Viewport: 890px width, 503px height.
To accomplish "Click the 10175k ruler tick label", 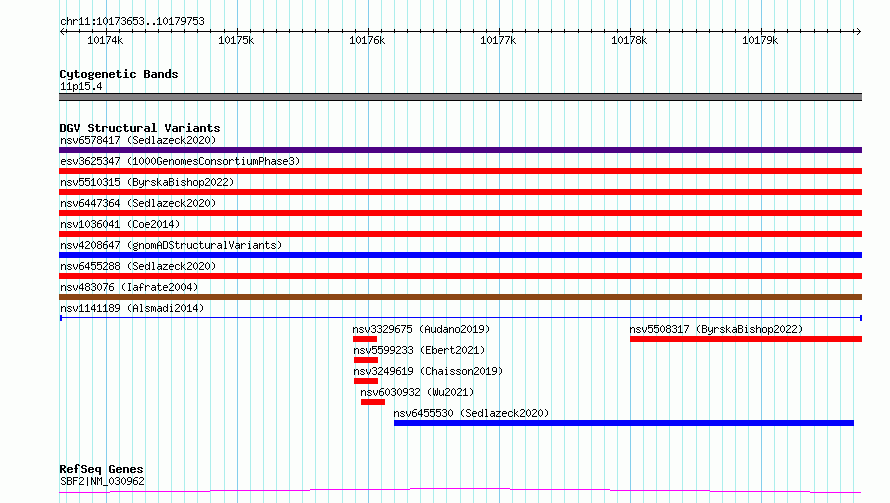I will (x=236, y=40).
